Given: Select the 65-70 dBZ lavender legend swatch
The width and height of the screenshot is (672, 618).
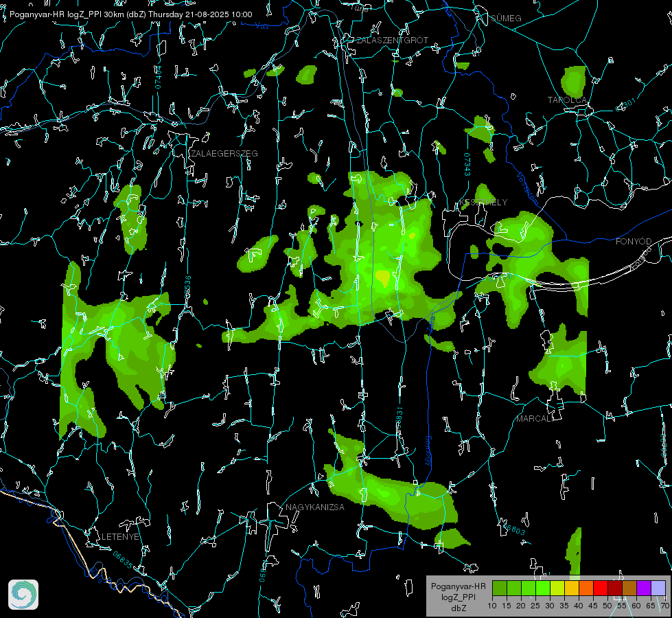Looking at the screenshot, I should tap(658, 588).
